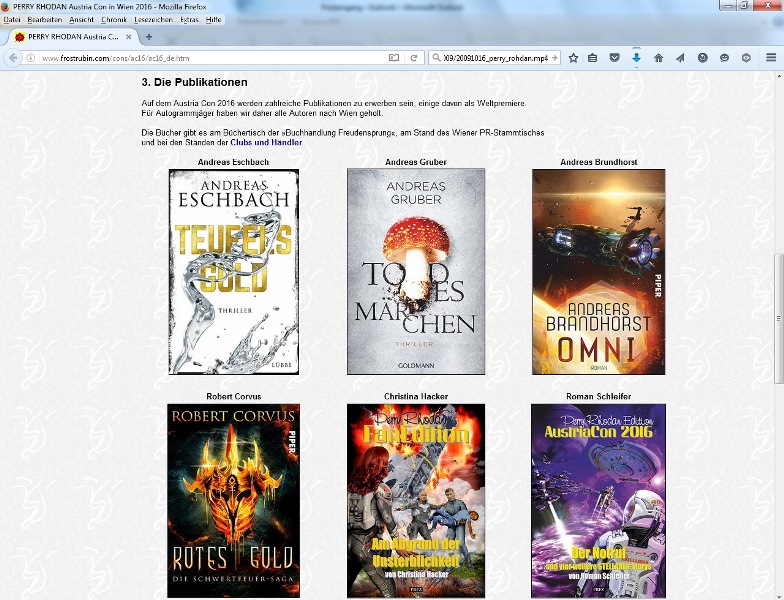Click the Andreas Eschbach caption
The width and height of the screenshot is (784, 600).
tap(234, 162)
